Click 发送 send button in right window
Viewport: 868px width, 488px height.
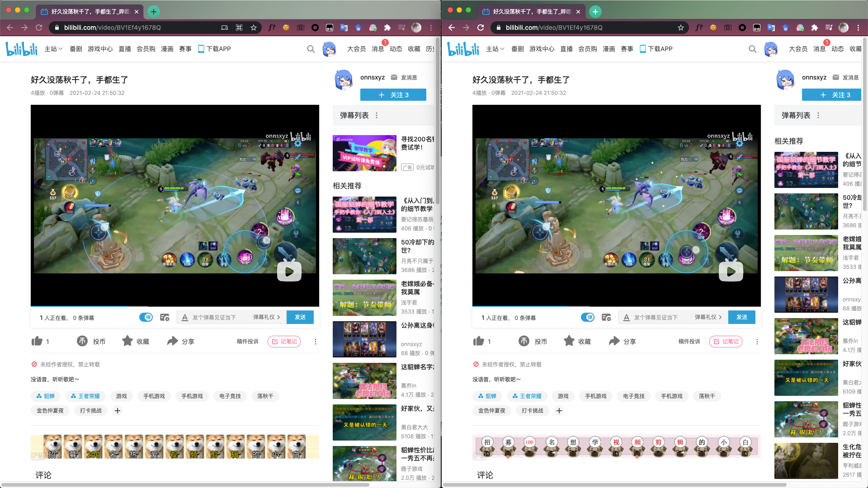(x=742, y=317)
